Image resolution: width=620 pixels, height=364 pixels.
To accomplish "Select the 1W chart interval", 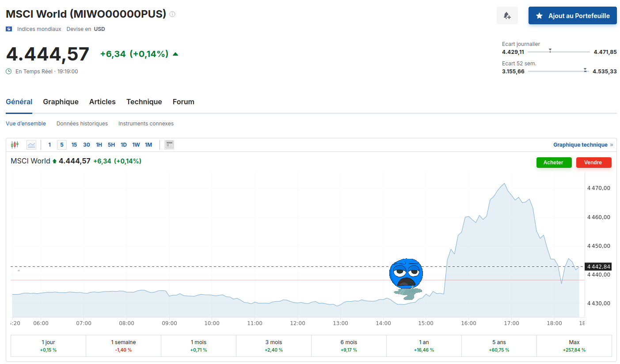I will click(x=136, y=145).
